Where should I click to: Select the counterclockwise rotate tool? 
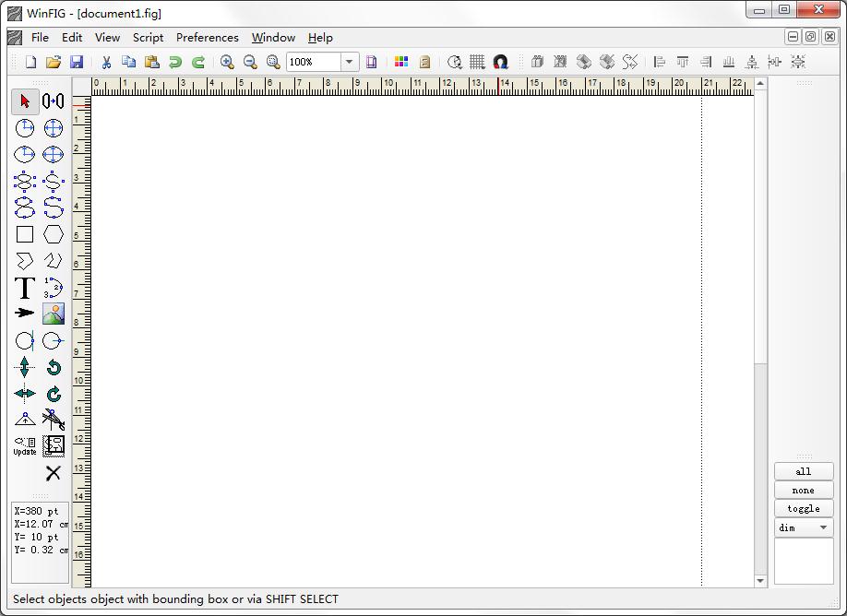53,366
